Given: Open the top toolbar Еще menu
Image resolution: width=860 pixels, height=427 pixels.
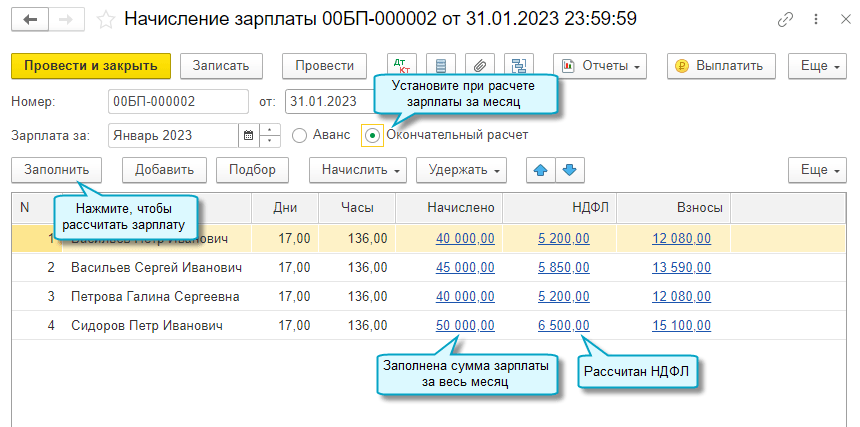Looking at the screenshot, I should (820, 66).
